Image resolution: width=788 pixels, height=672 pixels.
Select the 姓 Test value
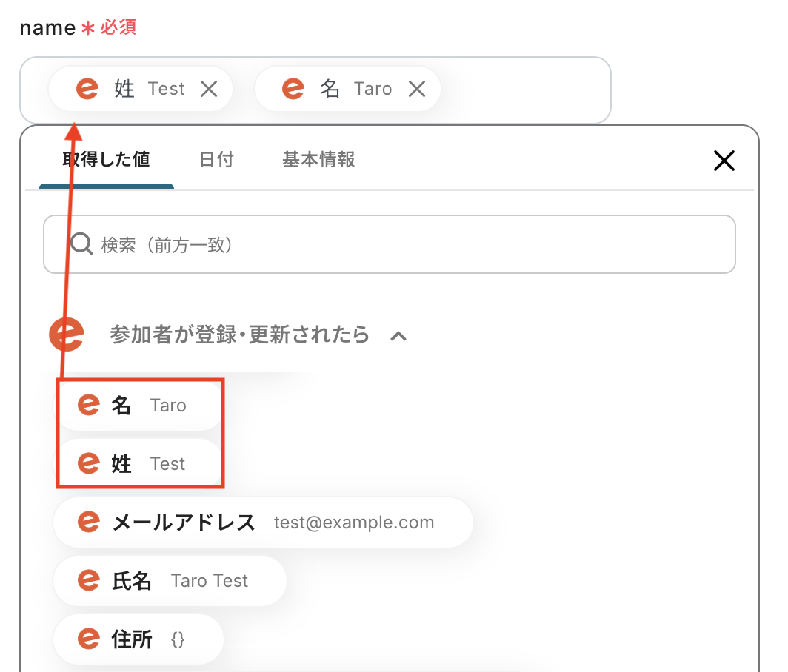tap(139, 464)
